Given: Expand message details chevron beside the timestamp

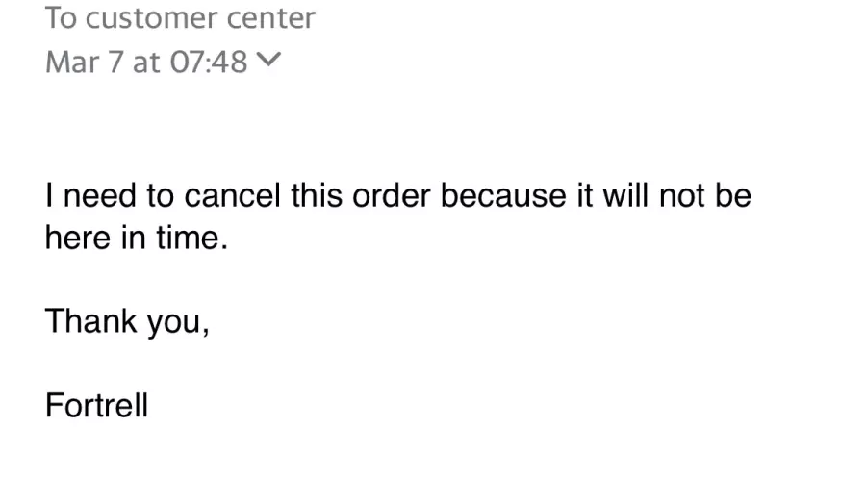Looking at the screenshot, I should [269, 59].
